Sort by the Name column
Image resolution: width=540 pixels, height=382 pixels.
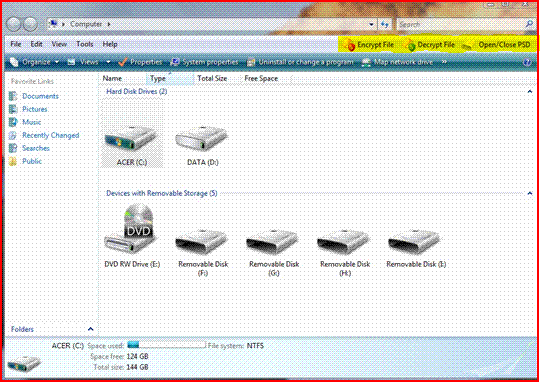click(112, 79)
